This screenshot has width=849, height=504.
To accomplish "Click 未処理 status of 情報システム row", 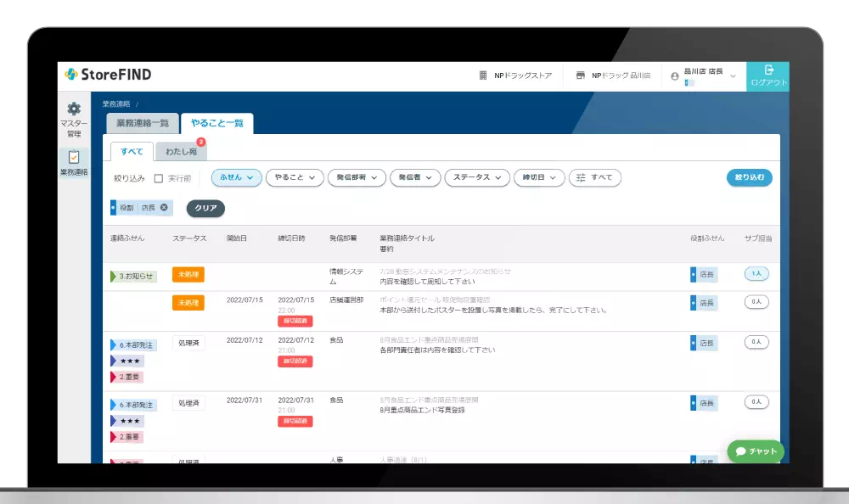I will point(188,274).
